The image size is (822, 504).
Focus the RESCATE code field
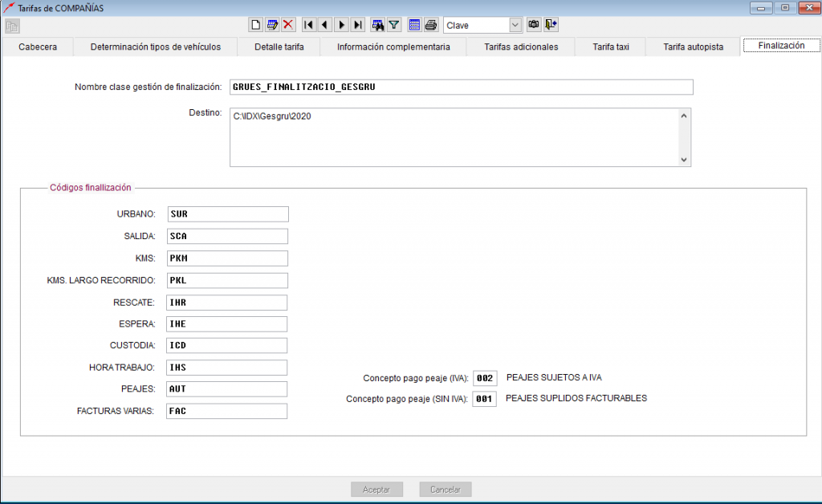pos(227,303)
